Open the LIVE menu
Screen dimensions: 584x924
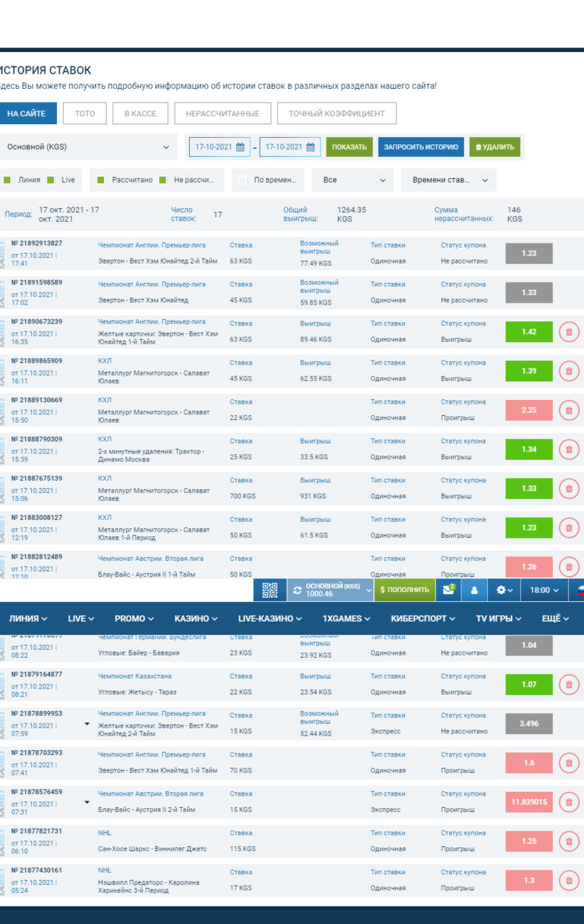point(80,619)
